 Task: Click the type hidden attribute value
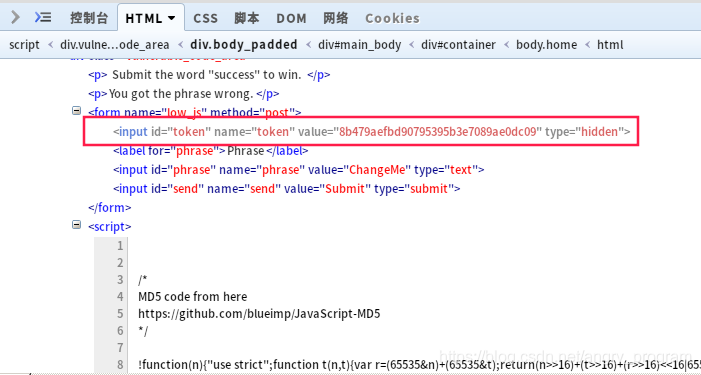tap(599, 131)
